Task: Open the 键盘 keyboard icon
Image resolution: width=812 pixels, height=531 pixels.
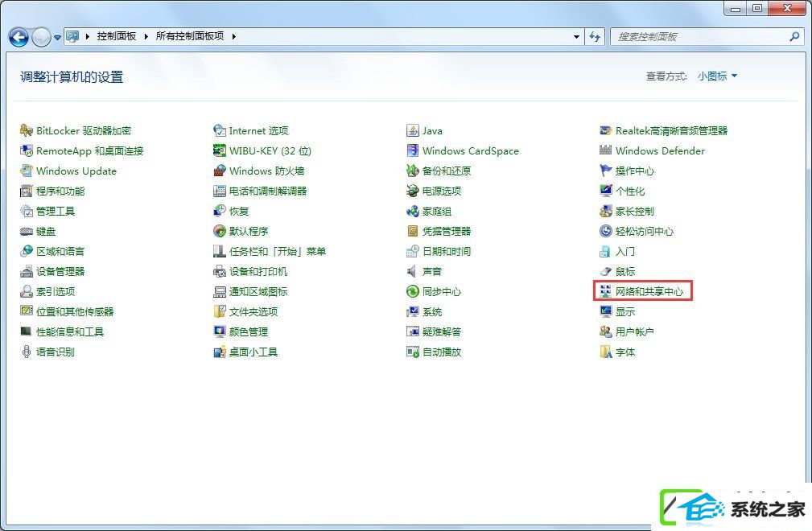Action: tap(27, 232)
